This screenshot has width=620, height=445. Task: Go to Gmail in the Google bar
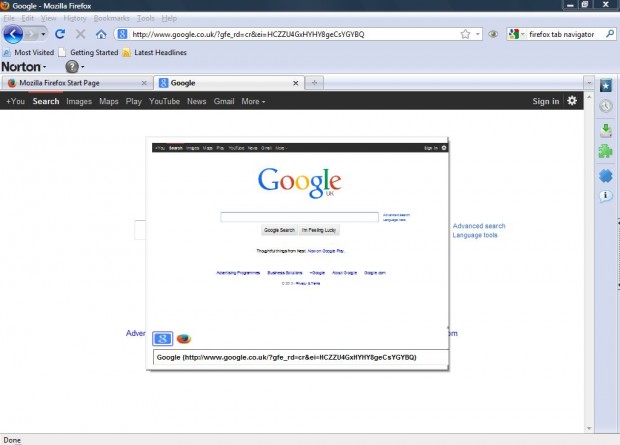click(224, 101)
